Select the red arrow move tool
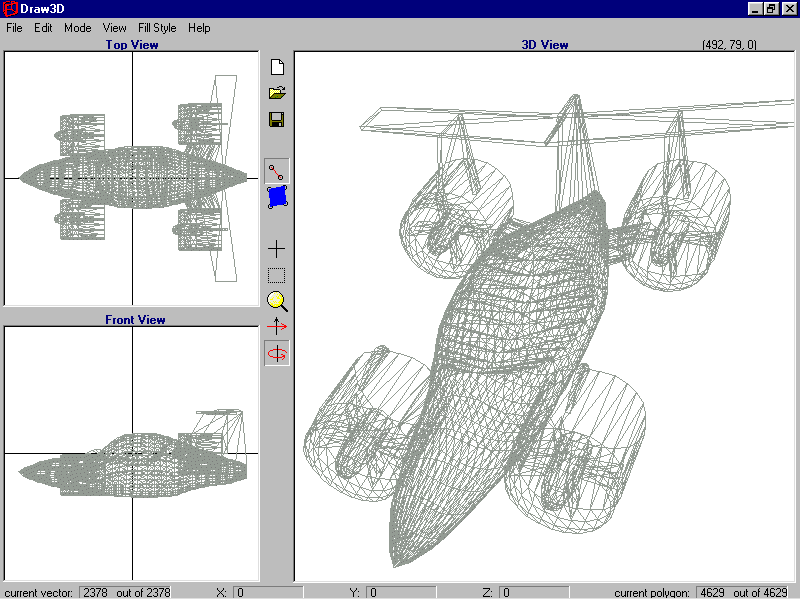 tap(277, 326)
